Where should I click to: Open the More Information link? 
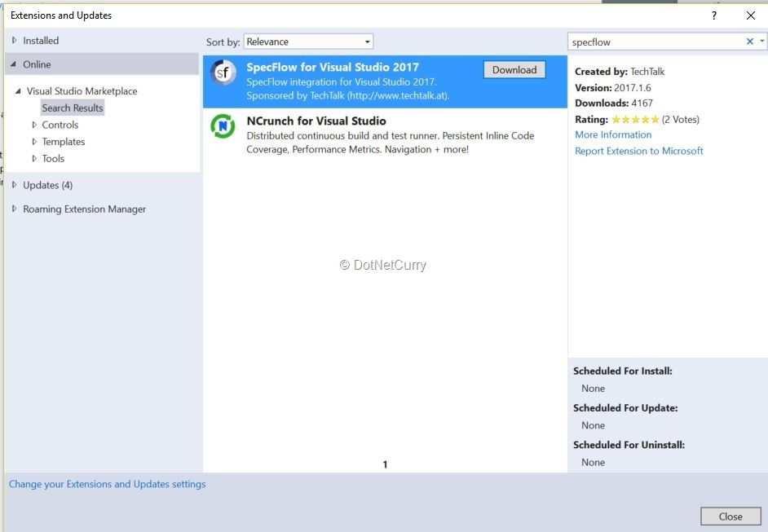(613, 135)
